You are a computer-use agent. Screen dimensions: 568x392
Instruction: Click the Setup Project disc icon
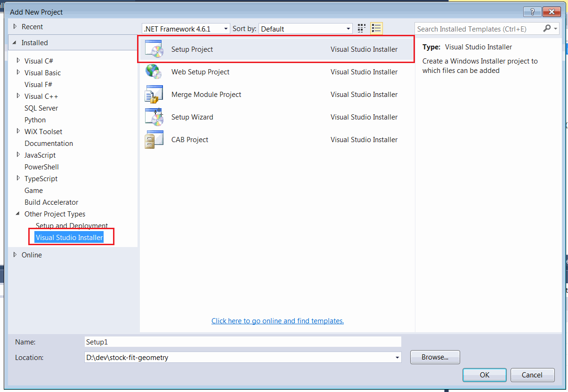[154, 49]
